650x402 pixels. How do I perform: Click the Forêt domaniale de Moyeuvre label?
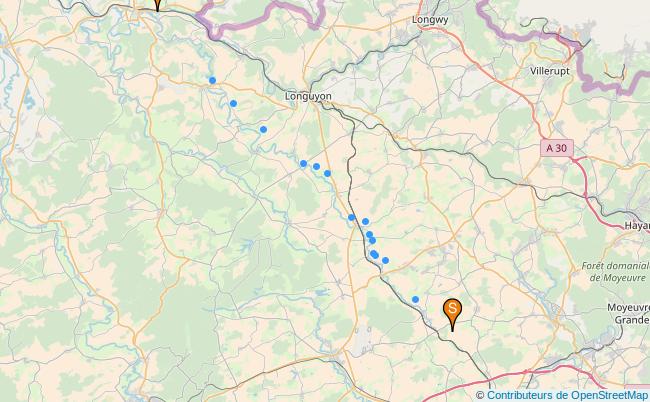[x=616, y=271]
